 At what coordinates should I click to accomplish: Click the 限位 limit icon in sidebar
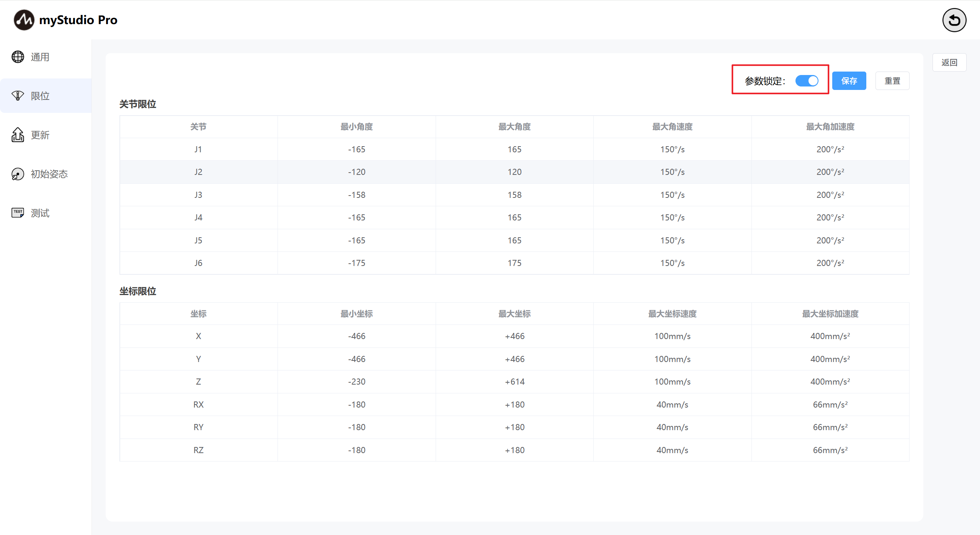pos(18,96)
